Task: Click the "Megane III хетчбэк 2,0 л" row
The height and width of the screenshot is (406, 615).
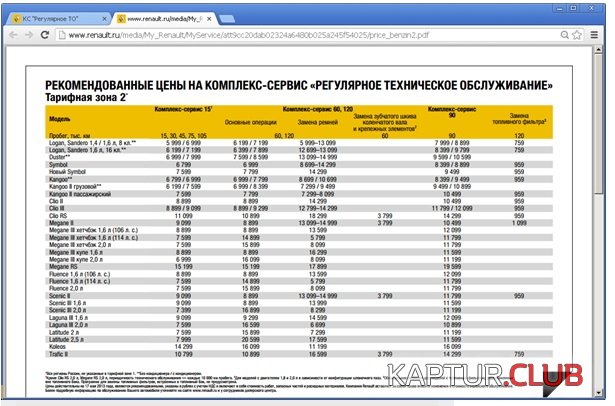Action: [x=299, y=245]
